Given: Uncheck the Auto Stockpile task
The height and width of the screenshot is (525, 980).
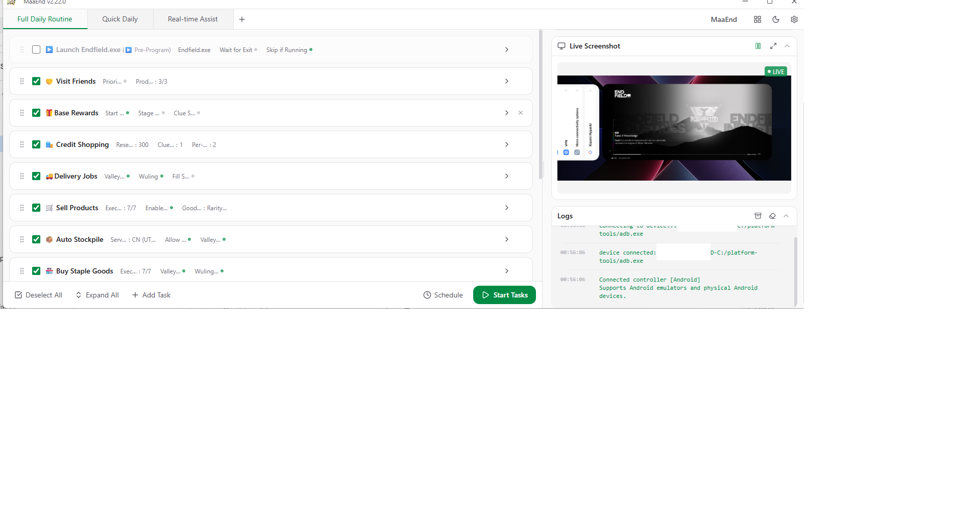Looking at the screenshot, I should pos(36,239).
